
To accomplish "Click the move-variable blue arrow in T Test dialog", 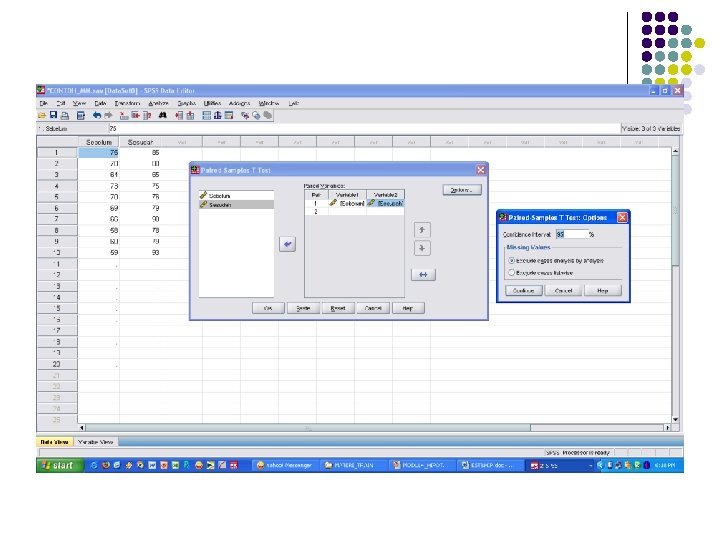I will click(x=287, y=244).
